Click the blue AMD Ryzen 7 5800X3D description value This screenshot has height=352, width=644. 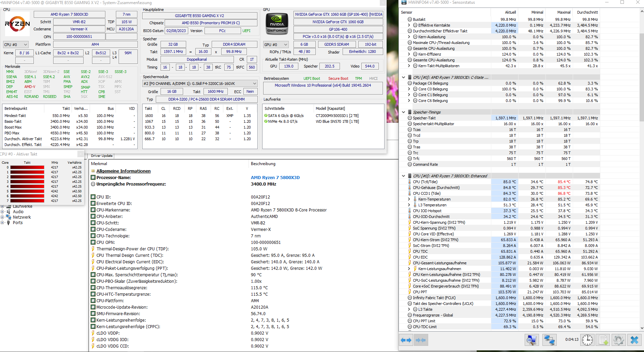click(x=275, y=177)
